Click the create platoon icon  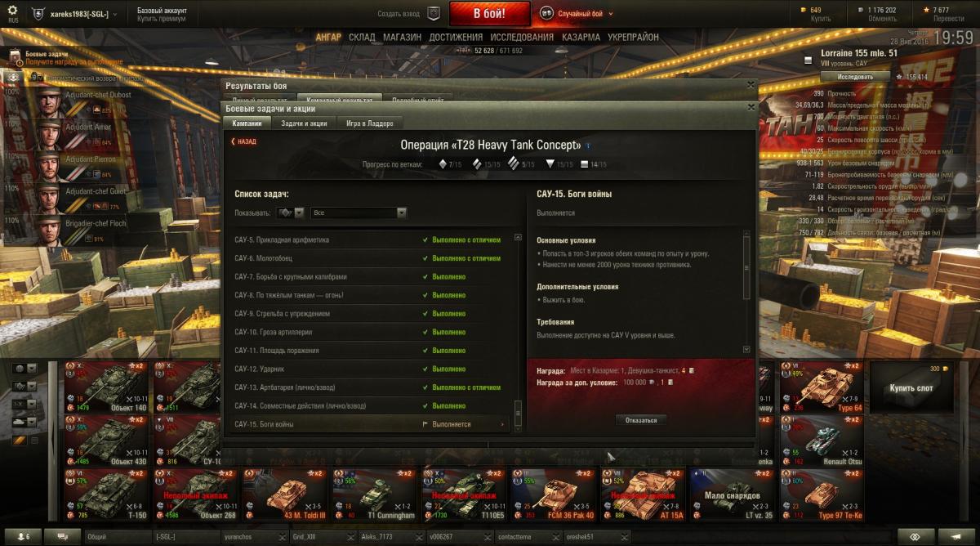click(x=434, y=14)
